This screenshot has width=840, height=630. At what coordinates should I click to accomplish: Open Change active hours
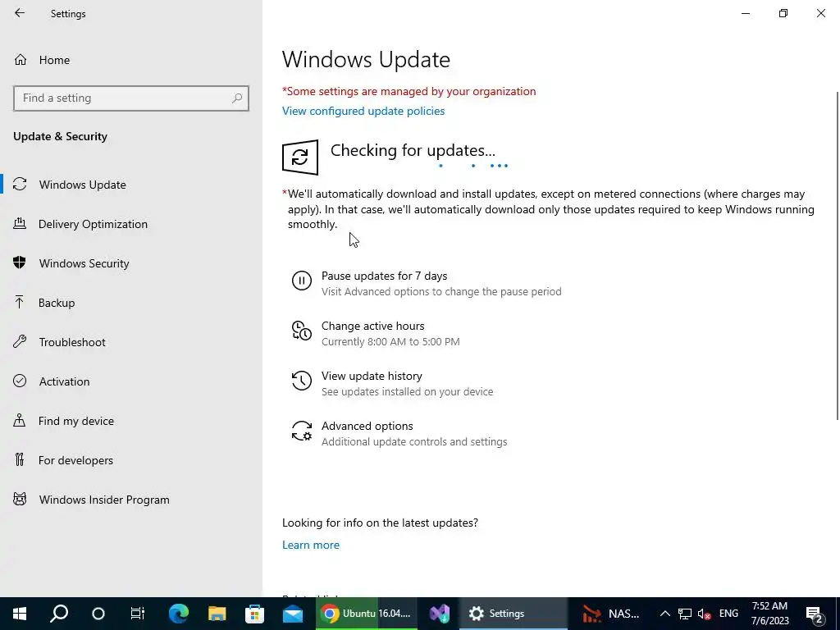click(x=373, y=326)
